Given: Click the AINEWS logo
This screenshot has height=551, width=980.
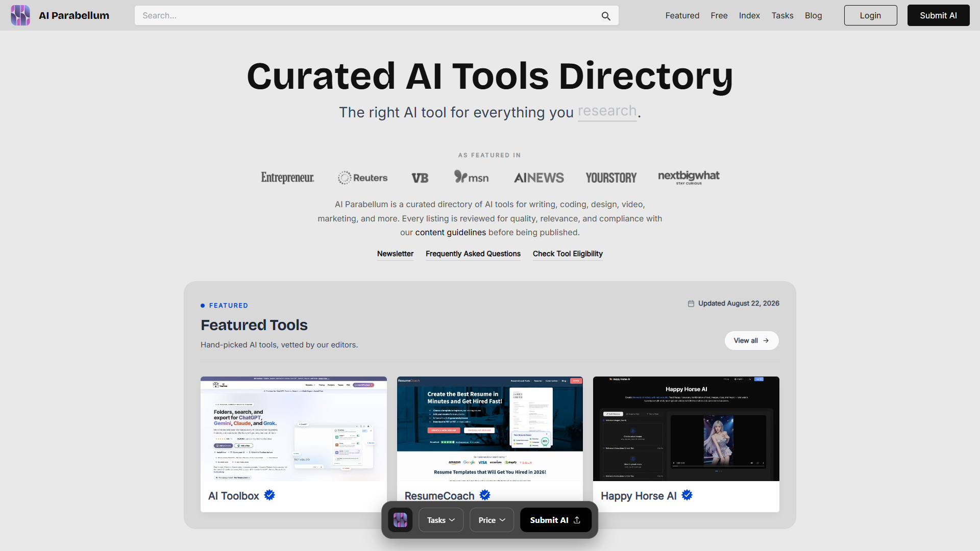Looking at the screenshot, I should pos(539,178).
